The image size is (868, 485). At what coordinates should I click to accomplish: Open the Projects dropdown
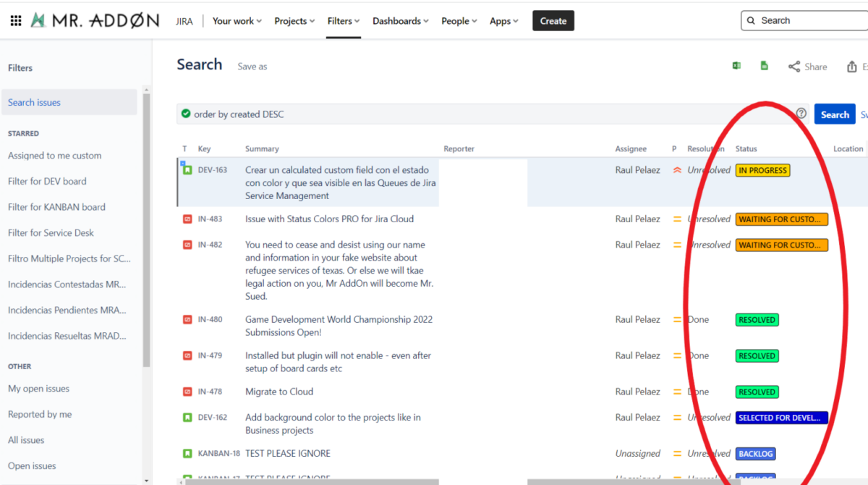[294, 21]
